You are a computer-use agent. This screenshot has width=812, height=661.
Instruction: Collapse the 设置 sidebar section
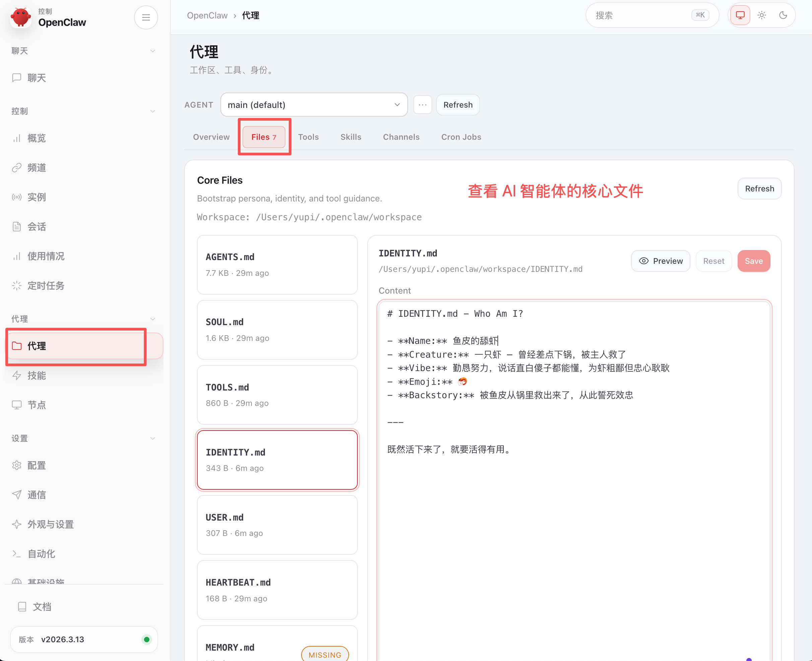[x=152, y=438]
